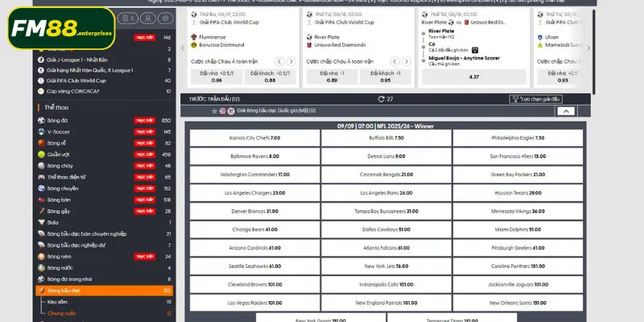
Task: Show previous featured match cards
Action: coord(183,48)
